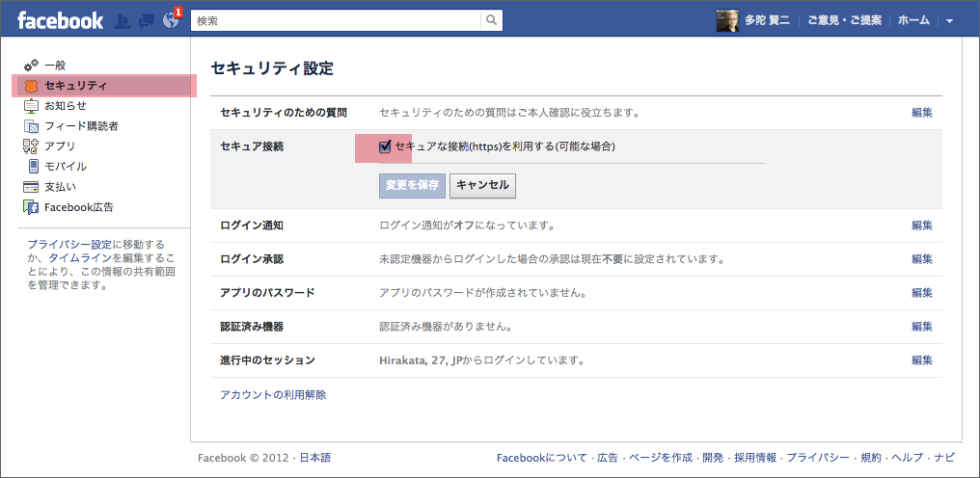Open the account dropdown arrow
Image resolution: width=980 pixels, height=478 pixels.
click(949, 21)
